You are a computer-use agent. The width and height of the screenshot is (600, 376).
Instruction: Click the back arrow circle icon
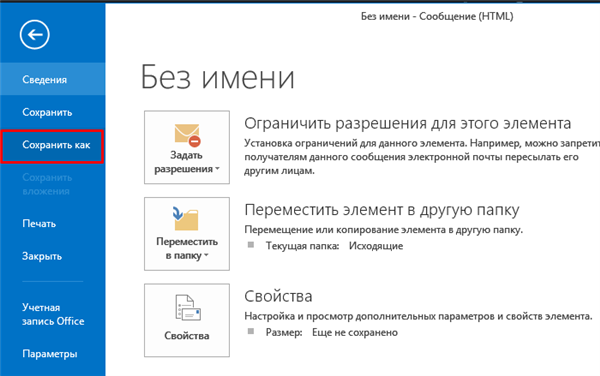(x=35, y=35)
